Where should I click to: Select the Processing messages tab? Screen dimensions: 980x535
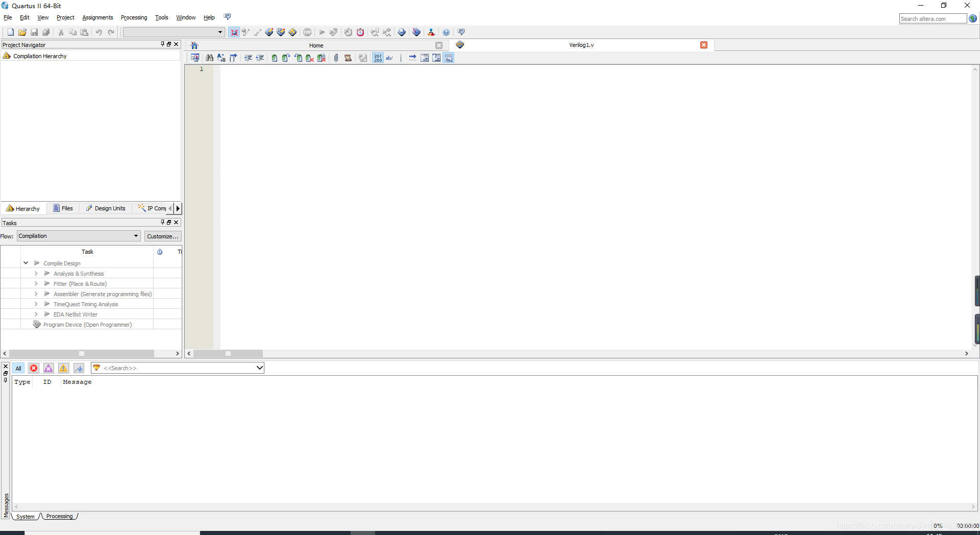(x=59, y=516)
